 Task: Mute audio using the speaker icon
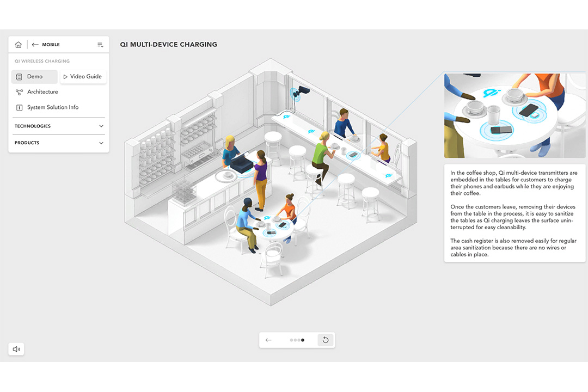point(16,348)
